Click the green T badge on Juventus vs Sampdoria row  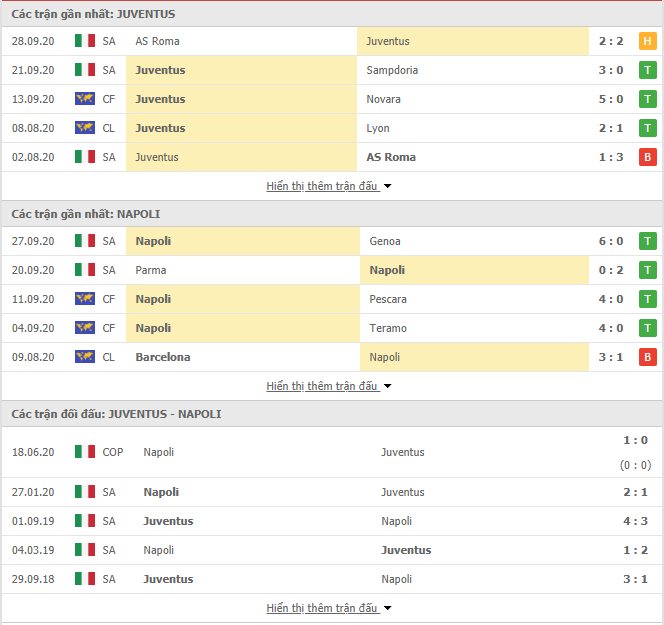[x=647, y=70]
